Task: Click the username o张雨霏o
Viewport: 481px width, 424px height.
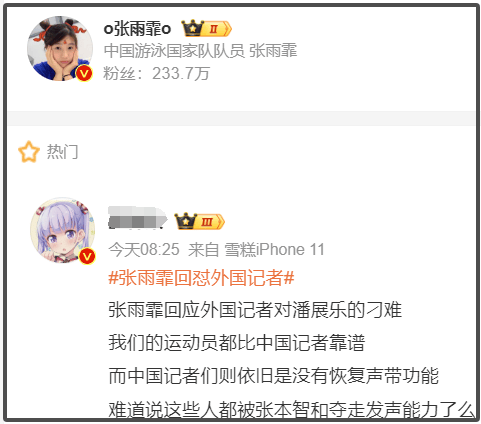Action: coord(137,29)
